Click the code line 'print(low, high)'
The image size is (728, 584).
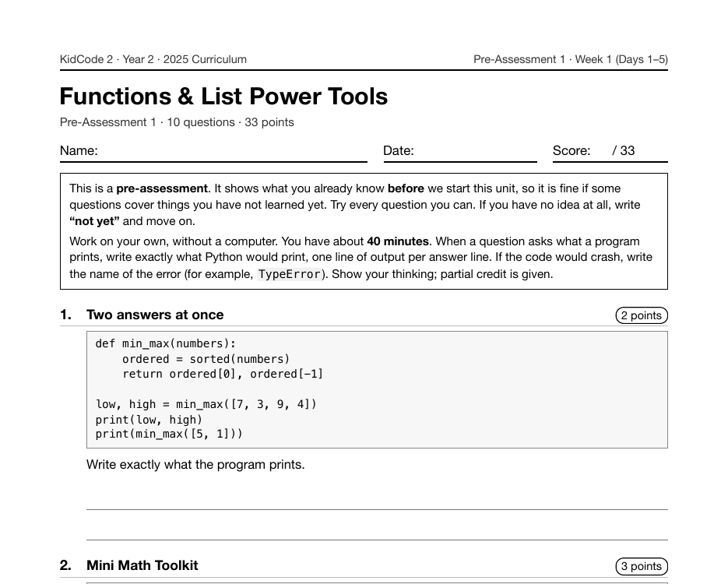tap(149, 420)
